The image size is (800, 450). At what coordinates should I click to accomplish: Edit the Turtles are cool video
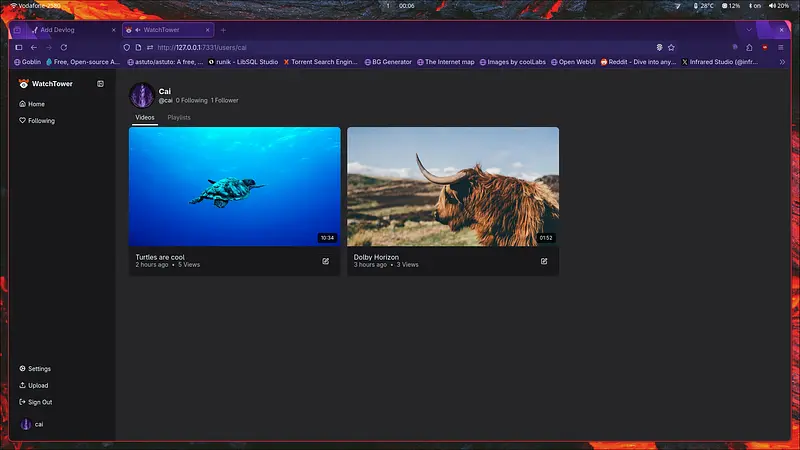(325, 261)
